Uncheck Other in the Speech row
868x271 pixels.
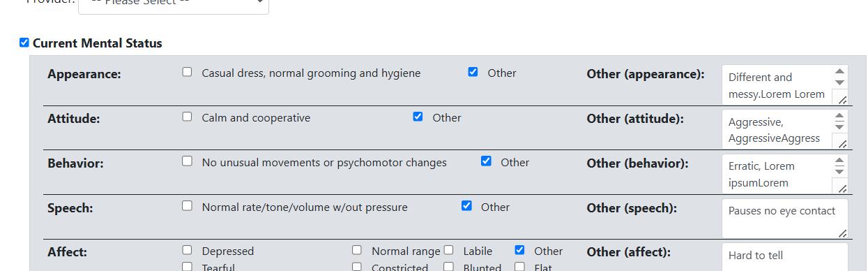pyautogui.click(x=466, y=206)
